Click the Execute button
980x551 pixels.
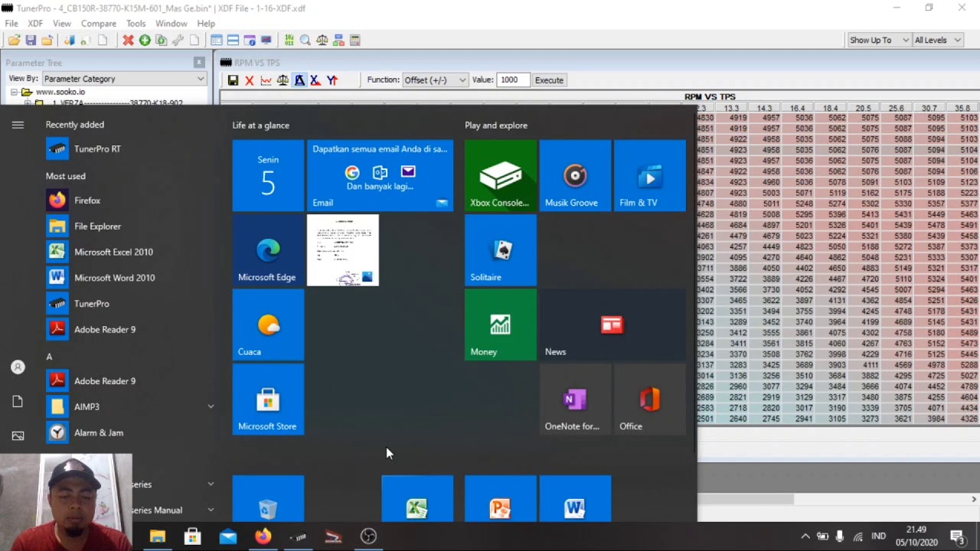[x=549, y=80]
